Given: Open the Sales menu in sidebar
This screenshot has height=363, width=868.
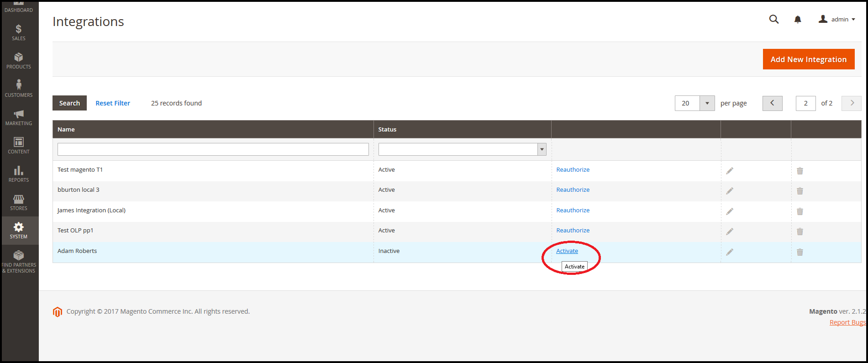Looking at the screenshot, I should coord(19,32).
